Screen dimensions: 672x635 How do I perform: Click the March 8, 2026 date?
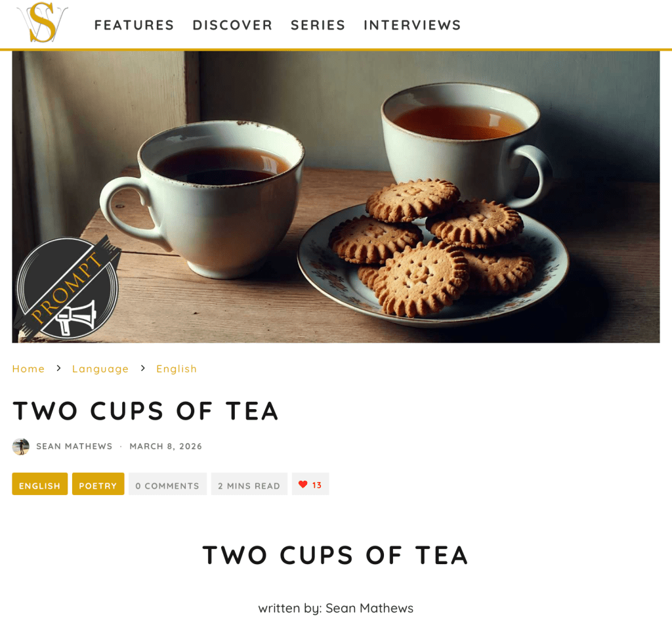click(166, 447)
